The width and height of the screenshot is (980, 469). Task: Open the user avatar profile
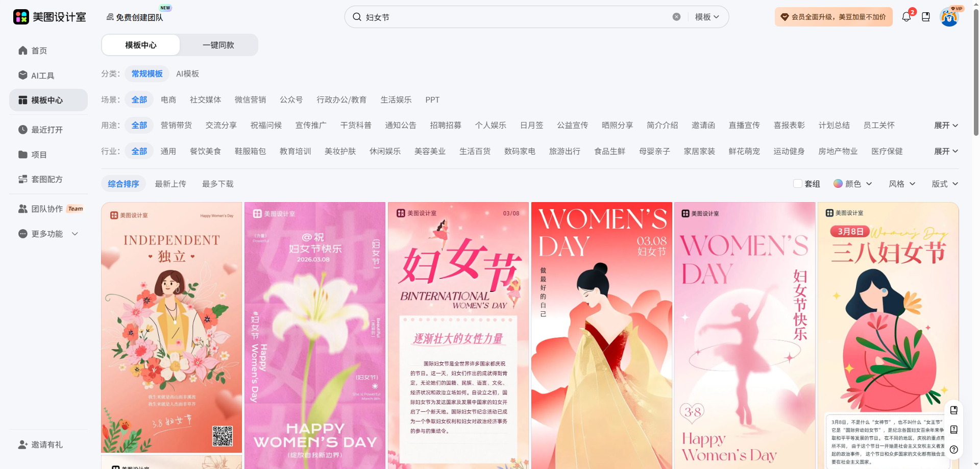point(949,17)
